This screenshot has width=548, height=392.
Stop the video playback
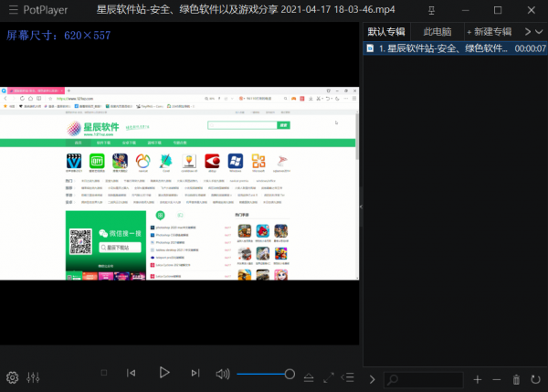(x=104, y=373)
